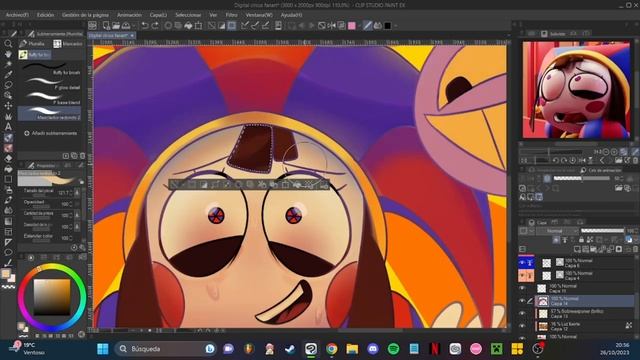Viewport: 640px width, 360px height.
Task: Click Deselect in the floating selection launcher
Action: [x=174, y=185]
